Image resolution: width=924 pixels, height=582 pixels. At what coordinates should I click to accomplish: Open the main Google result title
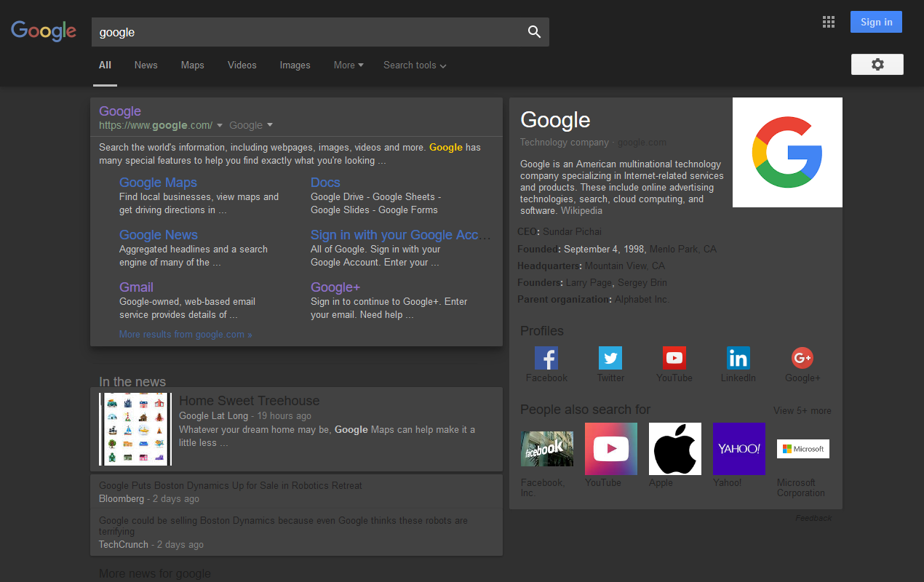(x=120, y=111)
